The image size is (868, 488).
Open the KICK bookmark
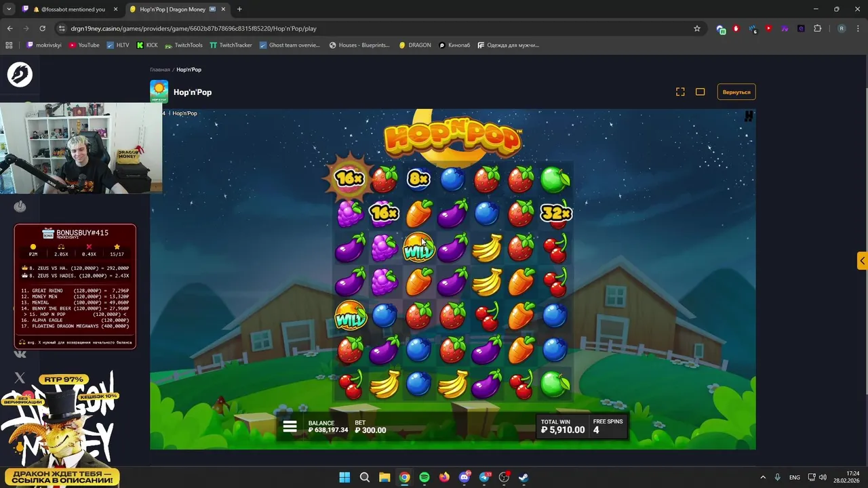[147, 45]
